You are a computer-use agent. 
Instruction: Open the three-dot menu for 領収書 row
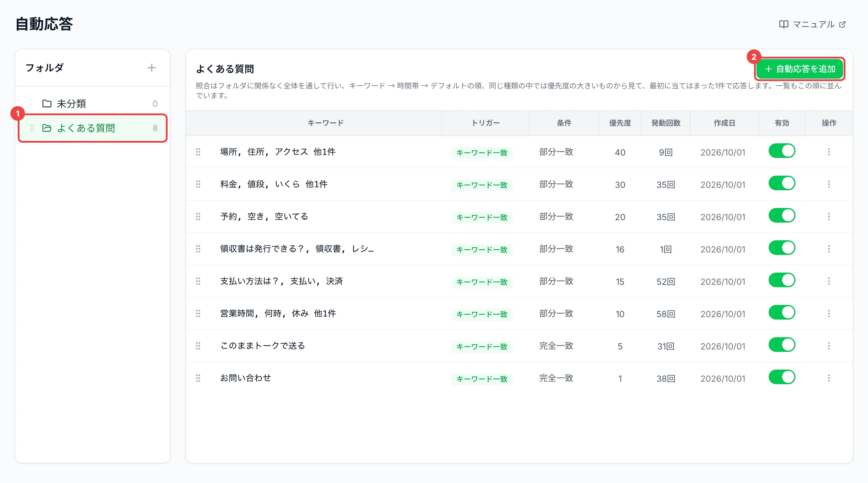tap(829, 249)
